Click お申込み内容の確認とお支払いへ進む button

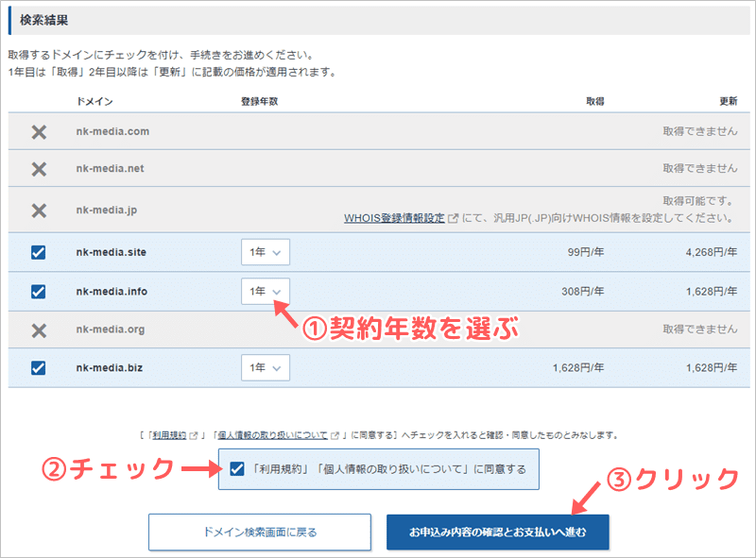(x=498, y=533)
